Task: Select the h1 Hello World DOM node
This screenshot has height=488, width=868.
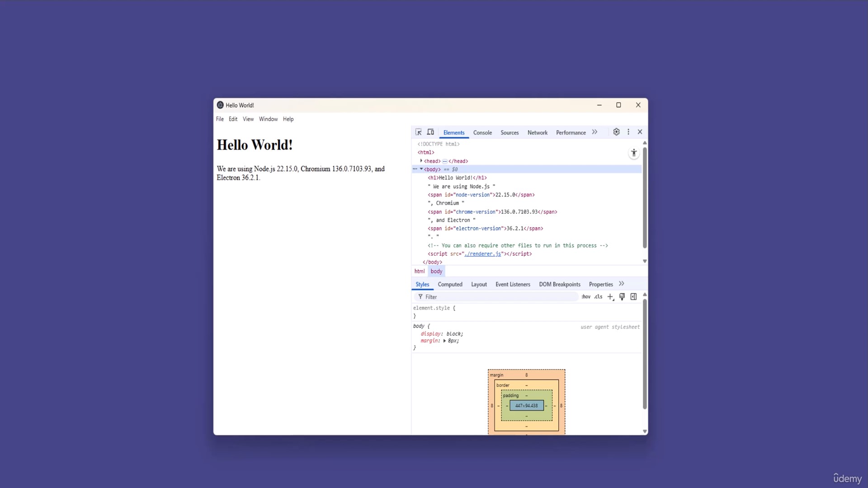Action: [x=457, y=178]
